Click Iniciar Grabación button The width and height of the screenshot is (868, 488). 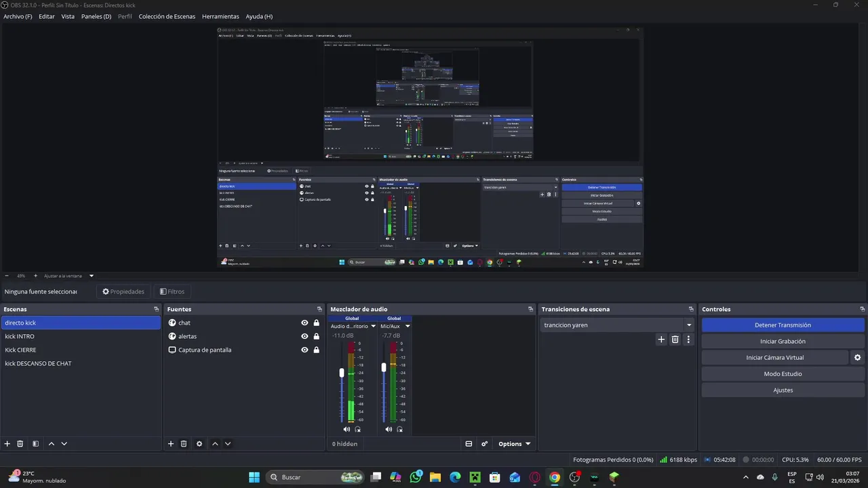pyautogui.click(x=783, y=341)
